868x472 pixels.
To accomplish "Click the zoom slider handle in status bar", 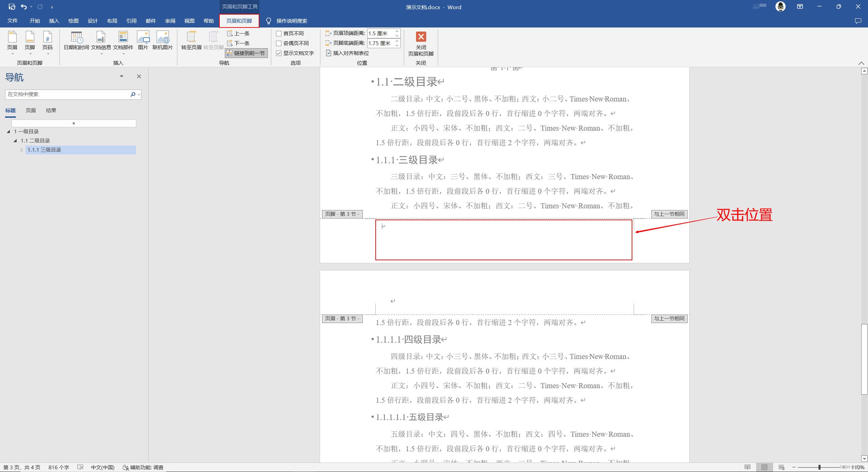I will point(819,467).
